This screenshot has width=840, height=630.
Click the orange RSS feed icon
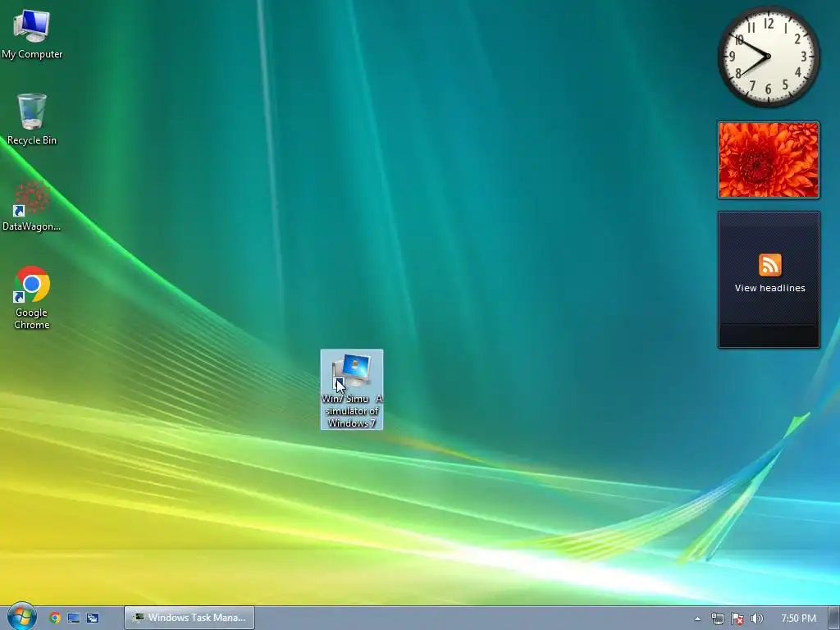[769, 265]
